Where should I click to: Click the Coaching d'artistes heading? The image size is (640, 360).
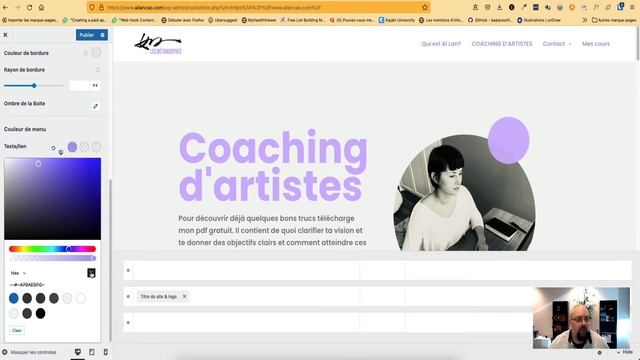(273, 167)
